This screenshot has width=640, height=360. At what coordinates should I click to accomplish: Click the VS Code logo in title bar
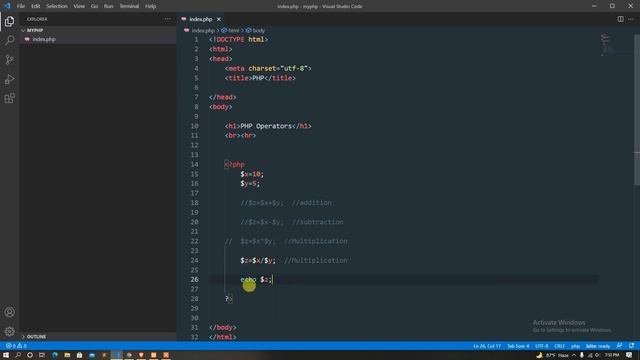[7, 6]
